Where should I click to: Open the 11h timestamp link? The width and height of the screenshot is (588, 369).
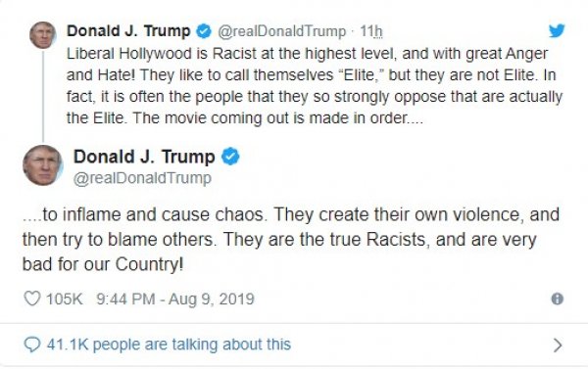371,31
